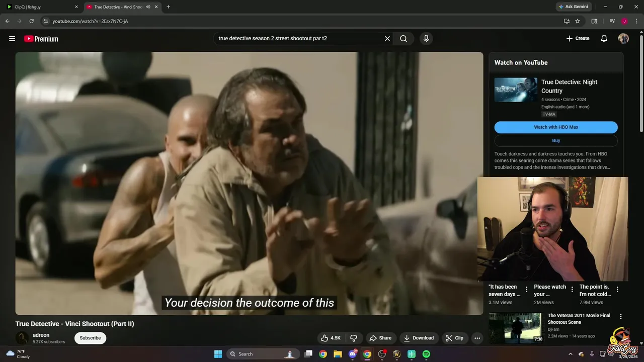Open True Detective: Night Country thumbnail
The height and width of the screenshot is (362, 644).
click(x=516, y=89)
